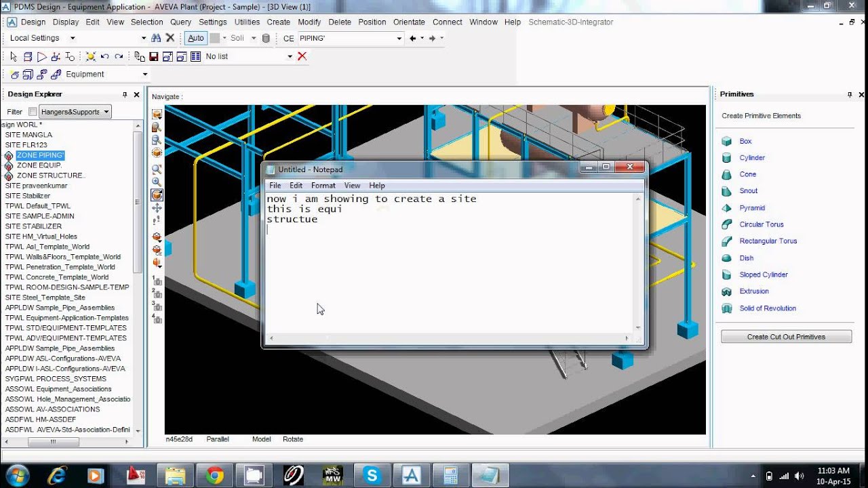
Task: Expand ZONE EQUIP. tree node
Action: [9, 165]
